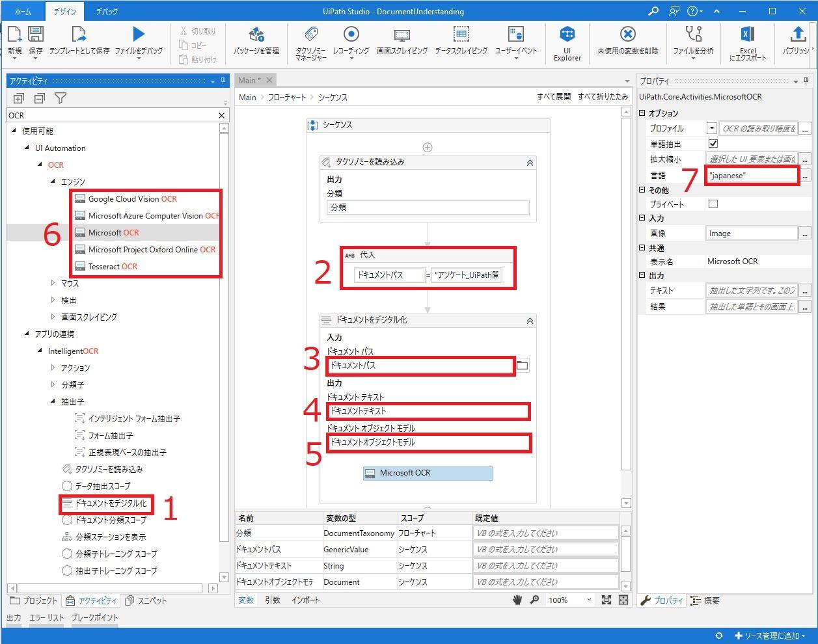Click the help question mark icon

[692, 11]
